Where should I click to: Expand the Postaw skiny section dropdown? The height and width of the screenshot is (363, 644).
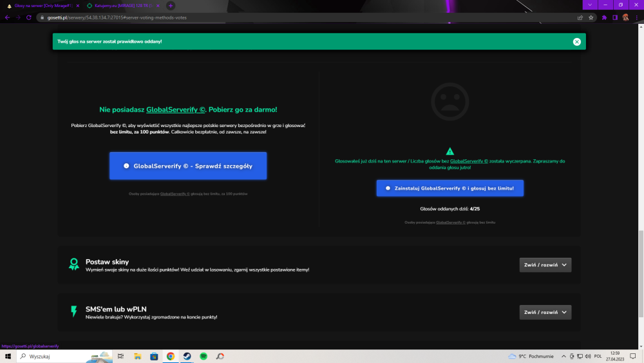coord(545,265)
